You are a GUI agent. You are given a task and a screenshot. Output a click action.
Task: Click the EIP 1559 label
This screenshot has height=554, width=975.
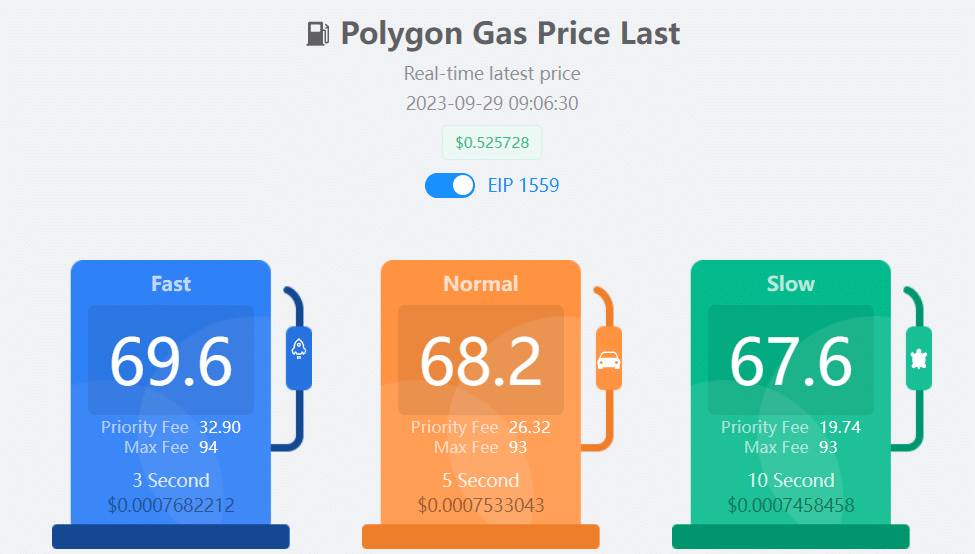[x=523, y=185]
